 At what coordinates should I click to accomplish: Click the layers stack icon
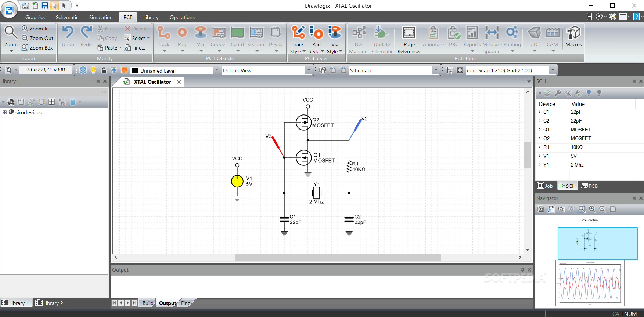coord(83,70)
